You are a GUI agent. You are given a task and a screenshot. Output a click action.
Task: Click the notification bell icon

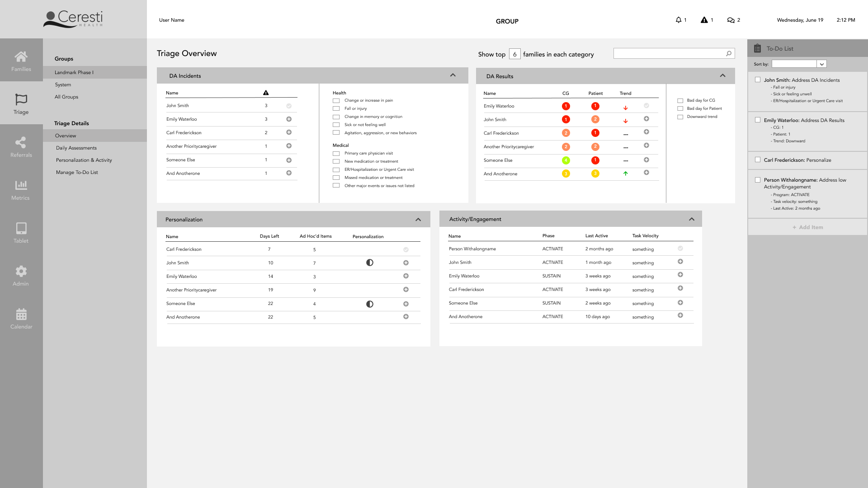click(x=678, y=20)
